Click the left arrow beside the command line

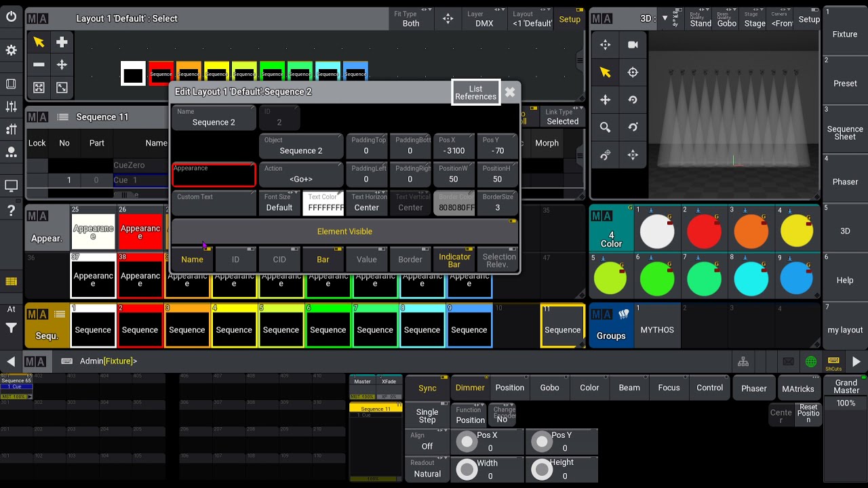click(11, 362)
